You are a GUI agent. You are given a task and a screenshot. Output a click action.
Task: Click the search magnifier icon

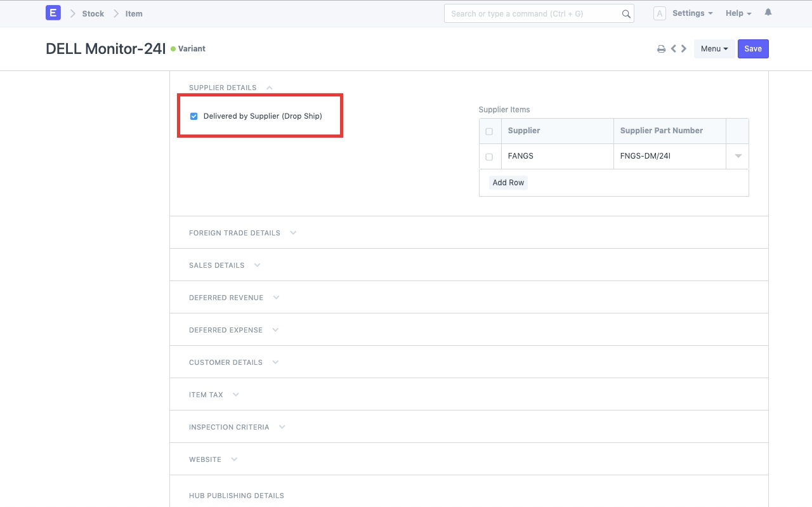(x=626, y=14)
